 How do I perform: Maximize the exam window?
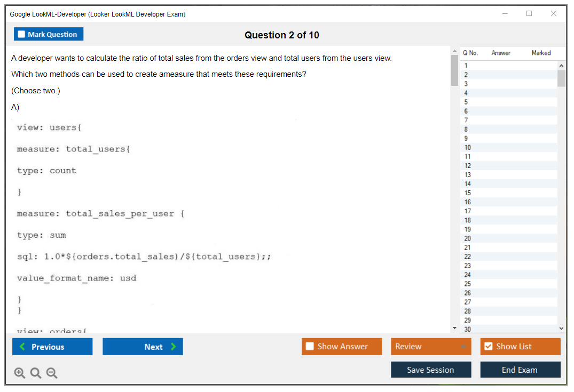coord(529,14)
